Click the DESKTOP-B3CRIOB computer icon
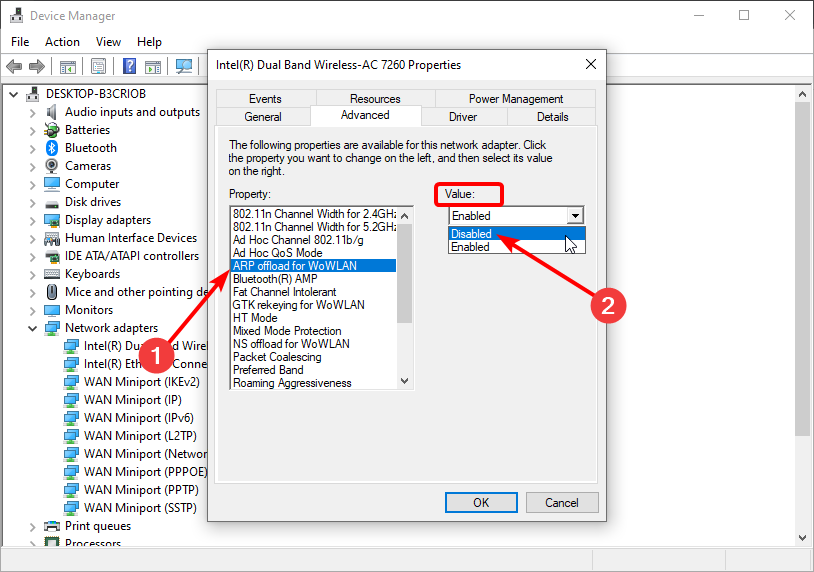814x572 pixels. 33,93
